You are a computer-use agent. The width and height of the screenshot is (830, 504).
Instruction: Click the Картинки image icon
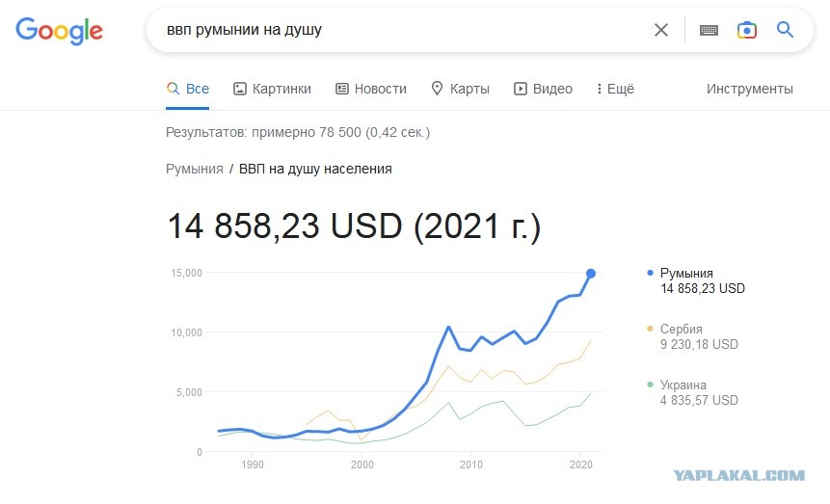click(x=240, y=89)
